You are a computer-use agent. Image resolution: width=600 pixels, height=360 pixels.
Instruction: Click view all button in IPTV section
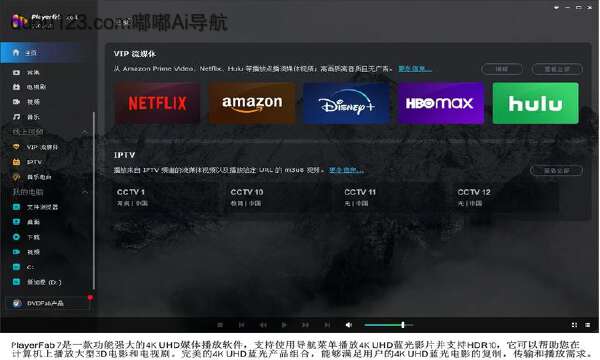556,171
